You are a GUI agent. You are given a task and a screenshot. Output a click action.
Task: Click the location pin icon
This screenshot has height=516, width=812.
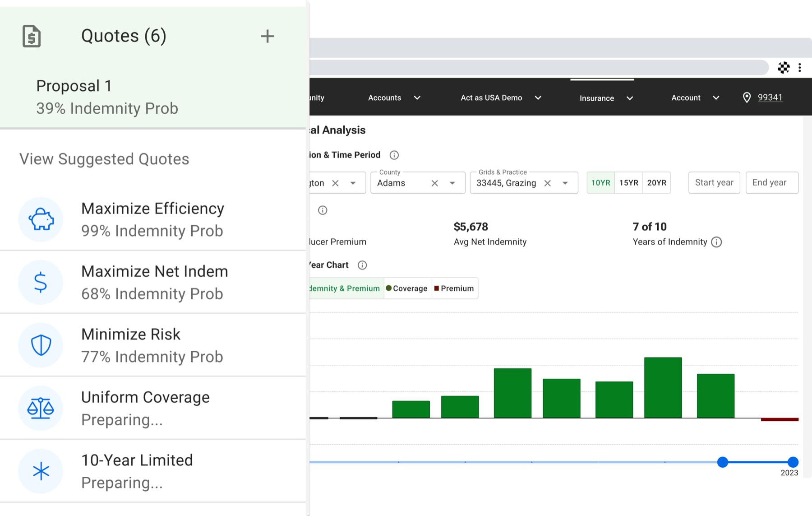(747, 98)
